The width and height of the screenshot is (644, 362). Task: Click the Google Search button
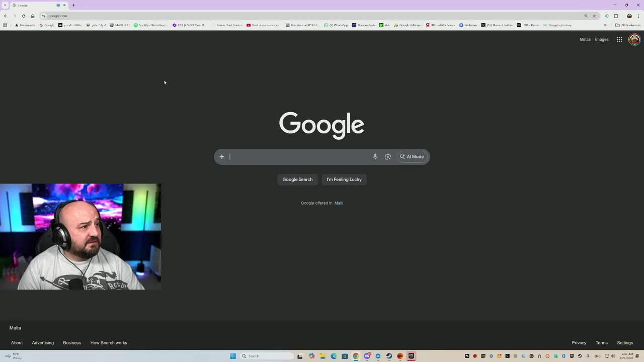pos(297,179)
